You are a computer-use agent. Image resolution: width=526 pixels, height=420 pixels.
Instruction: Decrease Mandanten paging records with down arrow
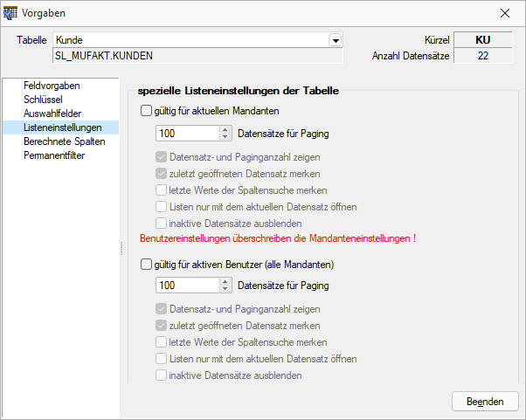pos(225,137)
